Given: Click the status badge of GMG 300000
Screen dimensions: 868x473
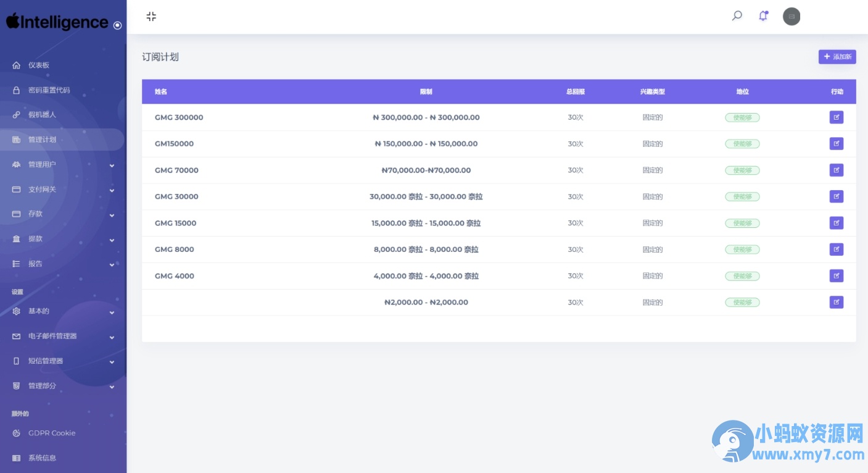Looking at the screenshot, I should click(x=742, y=117).
